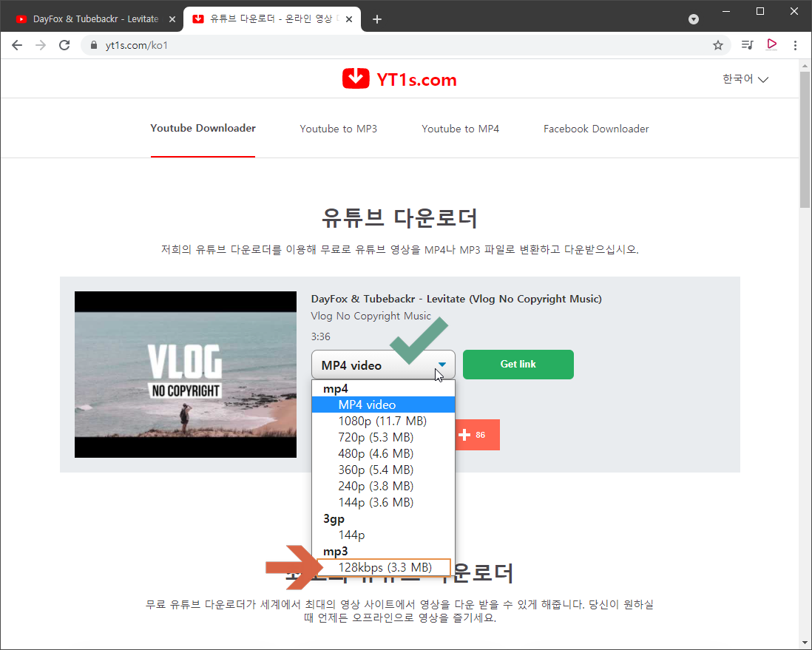This screenshot has width=812, height=650.
Task: Click the 3:36 duration text
Action: coord(320,336)
